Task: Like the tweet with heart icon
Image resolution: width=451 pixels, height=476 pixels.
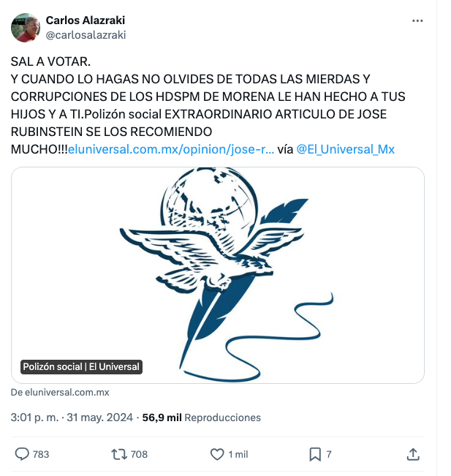Action: 217,454
